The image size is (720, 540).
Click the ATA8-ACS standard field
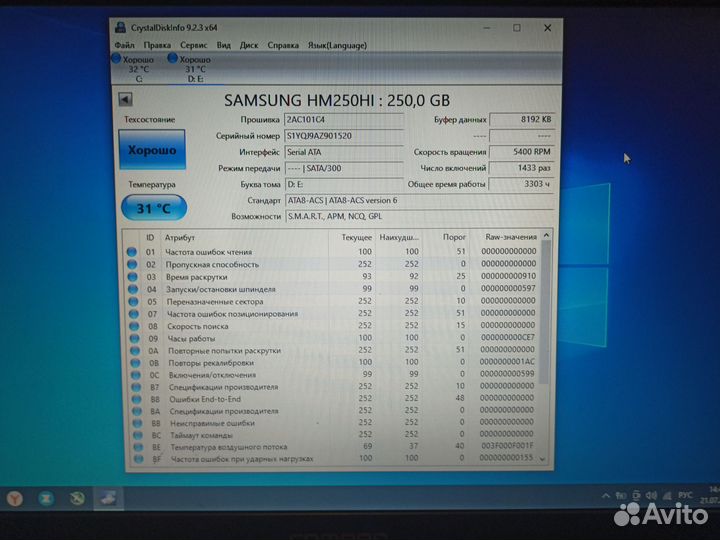[419, 200]
